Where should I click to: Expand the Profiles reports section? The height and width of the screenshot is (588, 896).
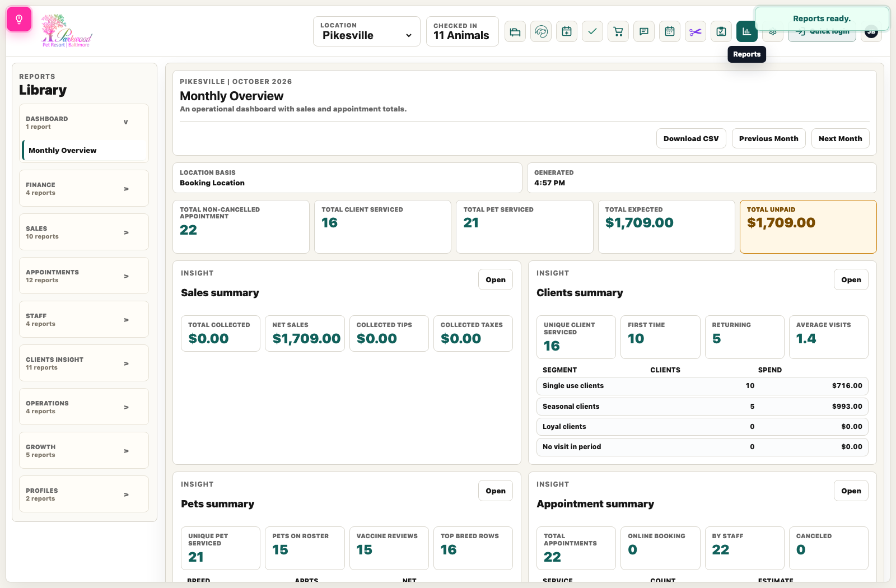coord(84,494)
